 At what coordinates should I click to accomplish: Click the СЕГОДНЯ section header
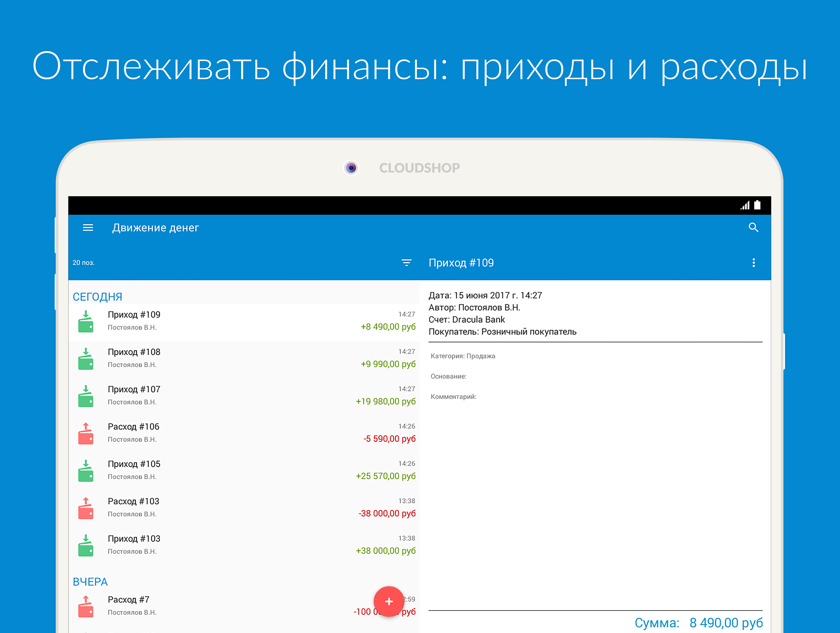tap(98, 297)
